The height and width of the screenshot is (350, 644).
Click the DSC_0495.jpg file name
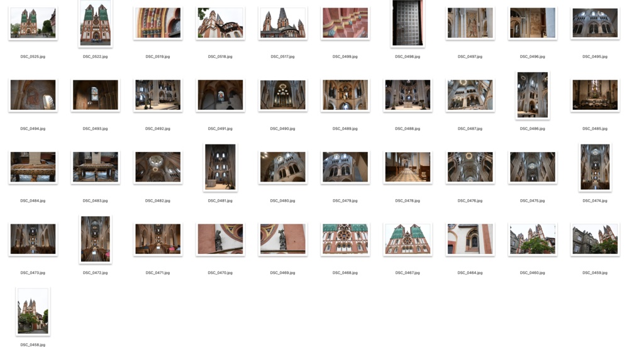coord(595,57)
